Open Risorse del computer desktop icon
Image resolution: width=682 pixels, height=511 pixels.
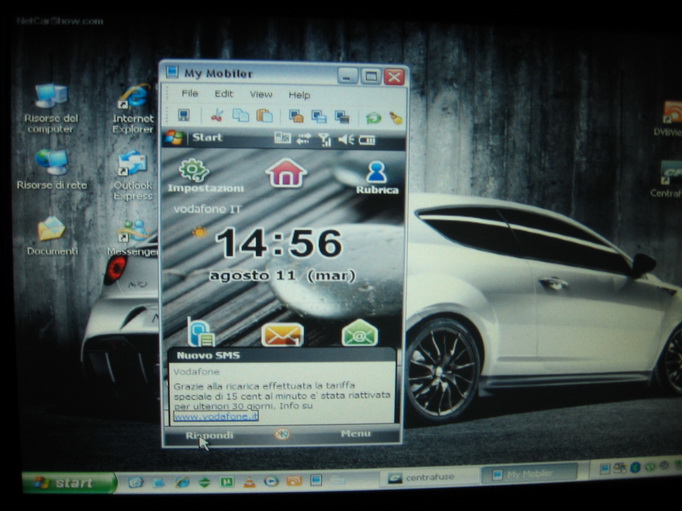(51, 109)
